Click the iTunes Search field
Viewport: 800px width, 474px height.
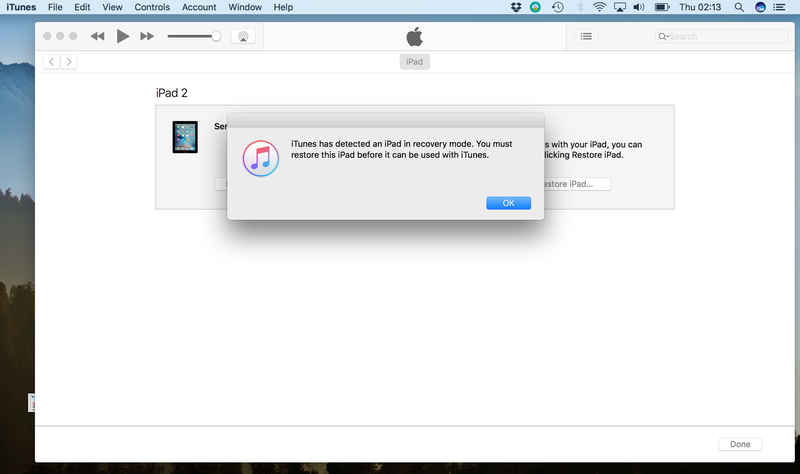pos(721,36)
